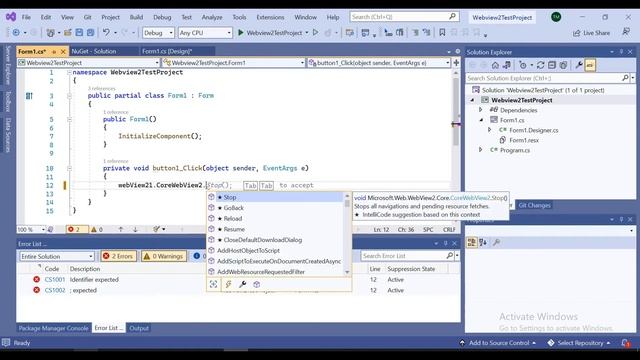Open the CS1001 error code link

55,280
